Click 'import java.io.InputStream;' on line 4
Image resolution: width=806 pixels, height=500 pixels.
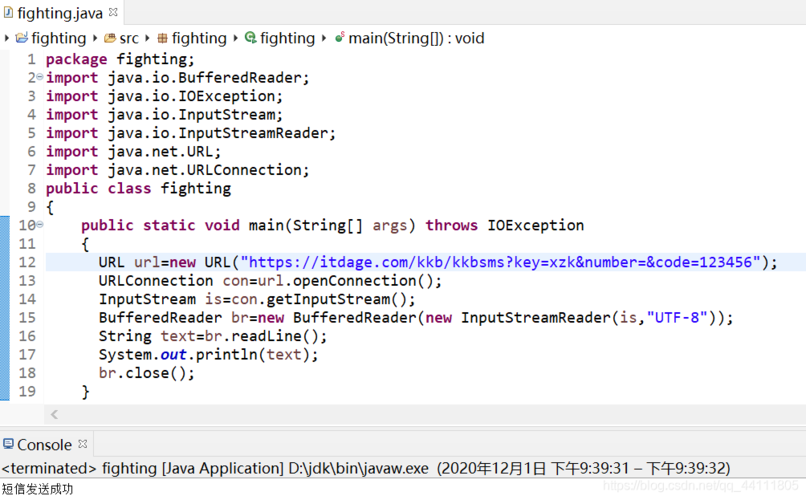pos(164,115)
